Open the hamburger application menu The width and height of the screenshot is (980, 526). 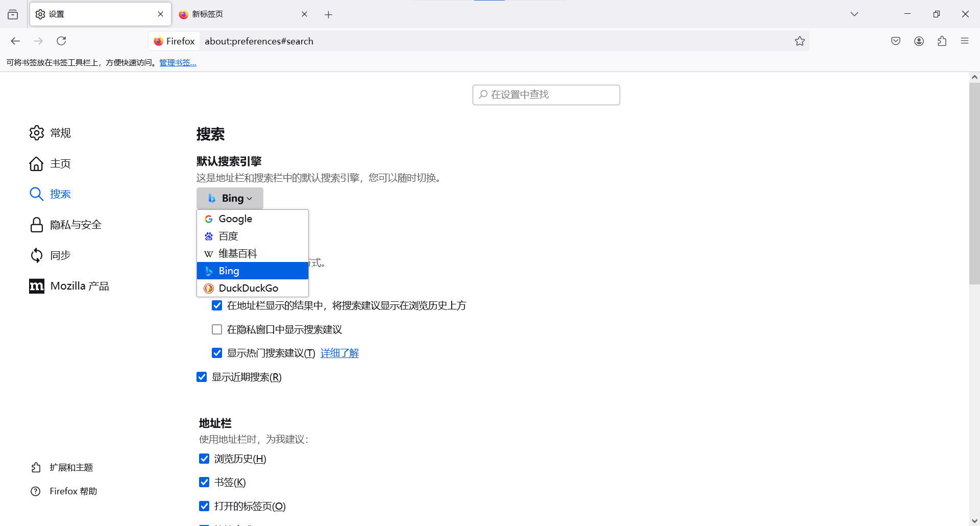point(964,41)
